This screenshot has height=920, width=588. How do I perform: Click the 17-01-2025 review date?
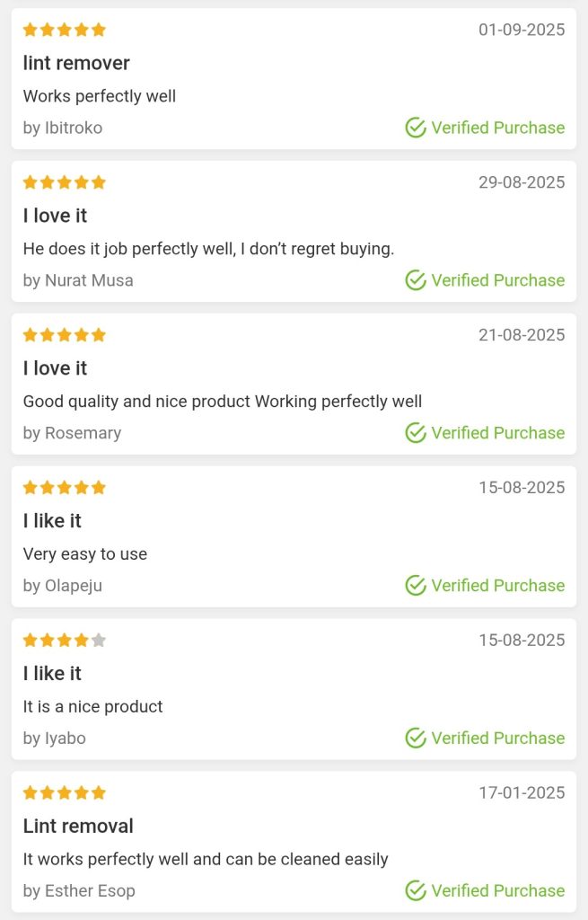[522, 793]
